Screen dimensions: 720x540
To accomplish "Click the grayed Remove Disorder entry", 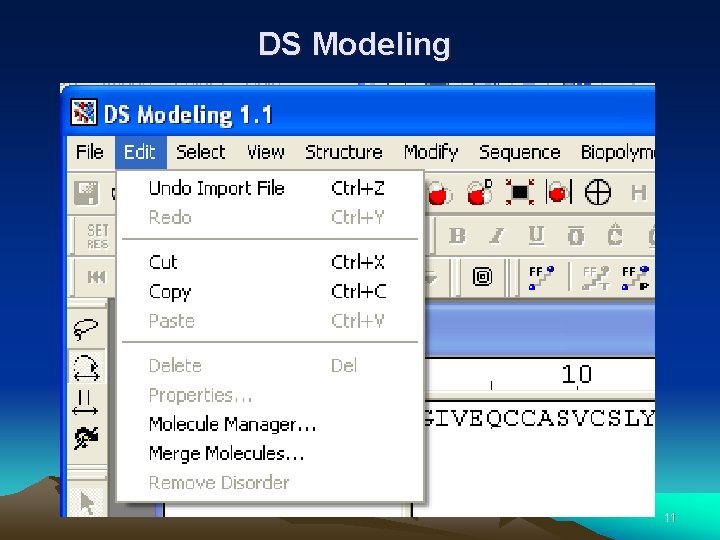I will coord(270,483).
